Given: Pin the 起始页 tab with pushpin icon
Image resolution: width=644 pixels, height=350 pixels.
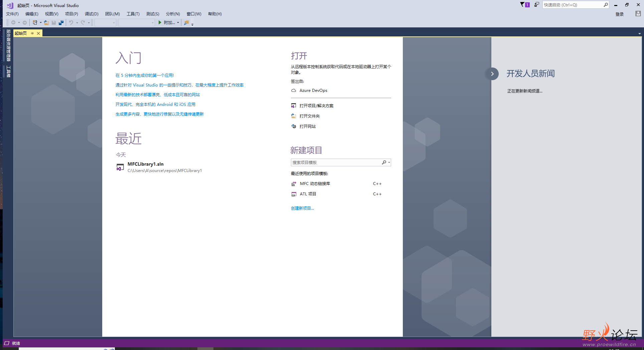Looking at the screenshot, I should [32, 33].
